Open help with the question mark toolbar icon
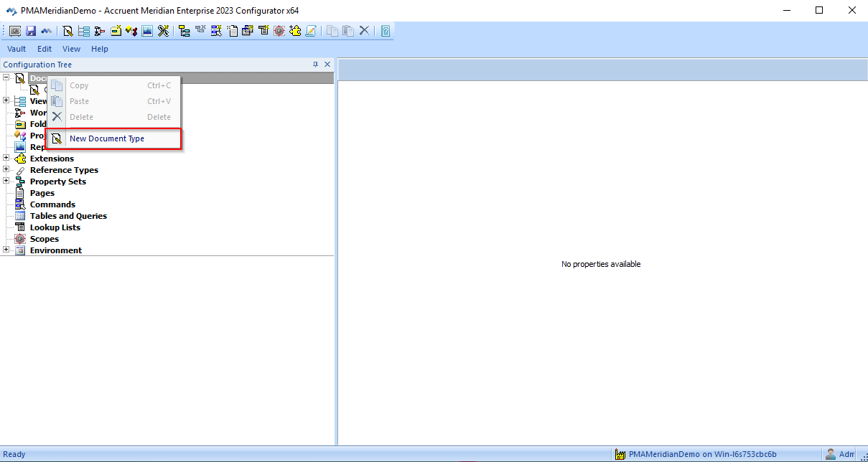 tap(386, 31)
